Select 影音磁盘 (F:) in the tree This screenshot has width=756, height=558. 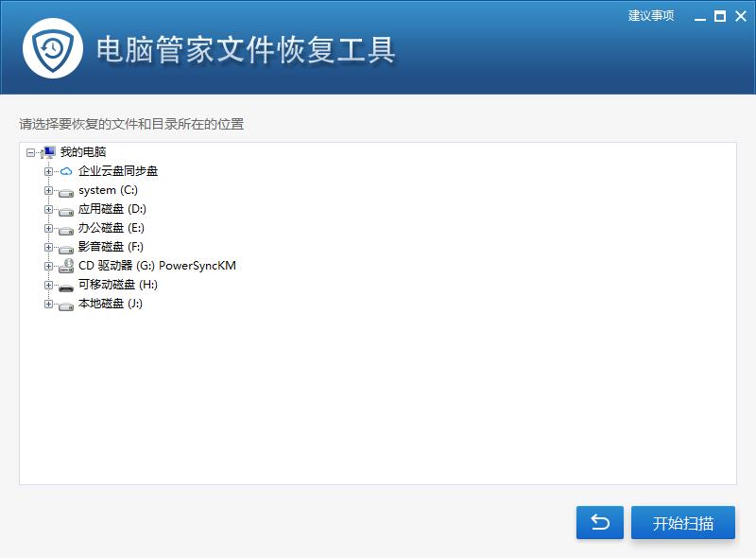(x=111, y=247)
